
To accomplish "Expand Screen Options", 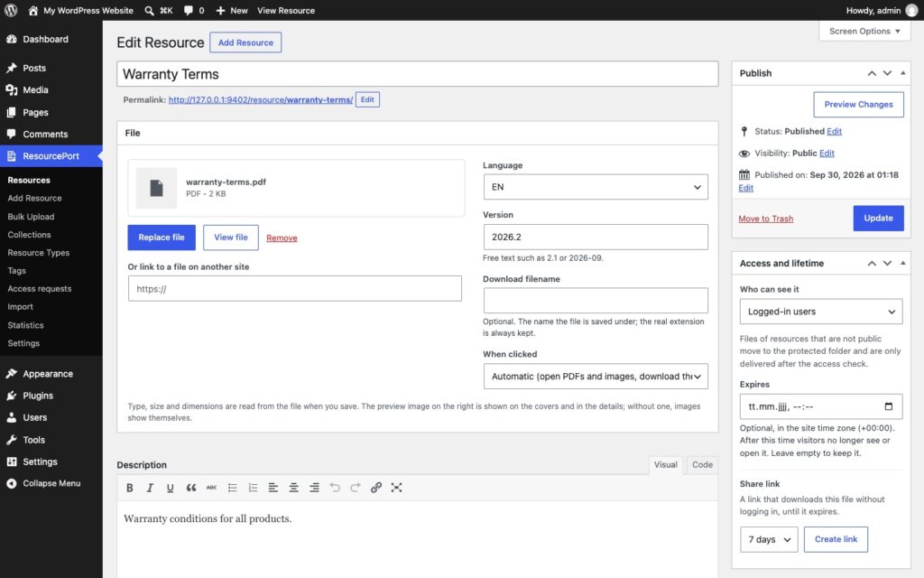I will (x=864, y=32).
